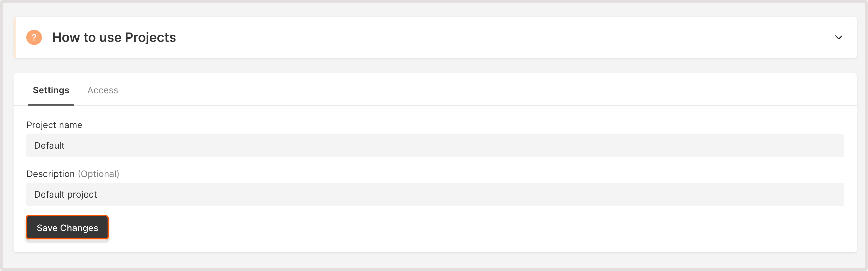Viewport: 868px width, 271px height.
Task: Select the Settings tab
Action: [x=51, y=90]
